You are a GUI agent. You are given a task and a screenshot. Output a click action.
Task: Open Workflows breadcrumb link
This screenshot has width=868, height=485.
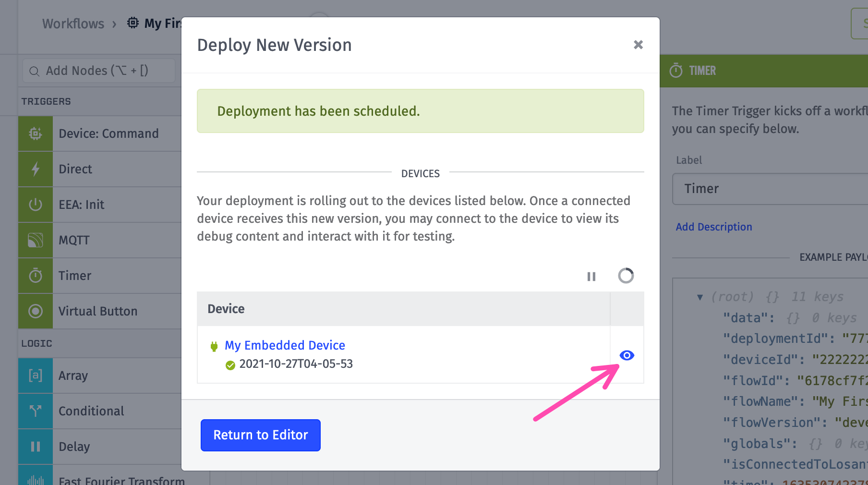[73, 24]
